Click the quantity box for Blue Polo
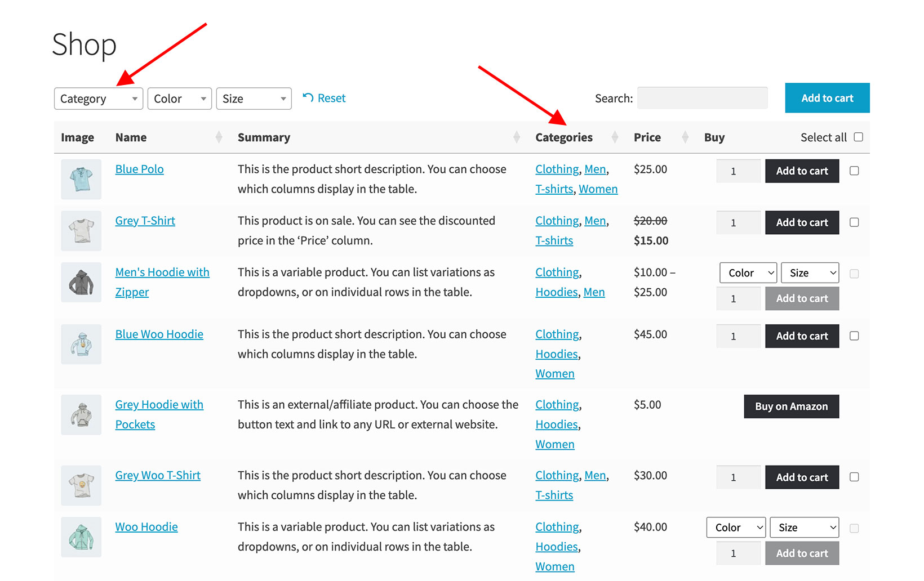Image resolution: width=924 pixels, height=581 pixels. tap(738, 171)
